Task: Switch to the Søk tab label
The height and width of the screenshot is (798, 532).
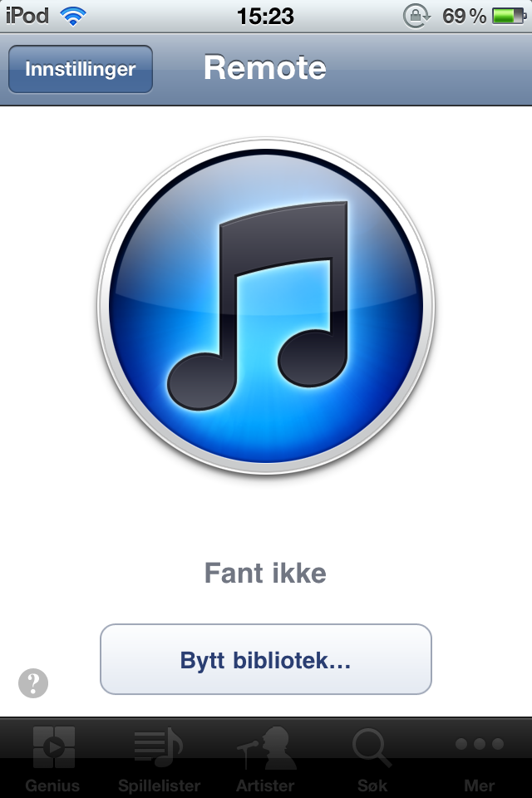Action: pyautogui.click(x=372, y=786)
